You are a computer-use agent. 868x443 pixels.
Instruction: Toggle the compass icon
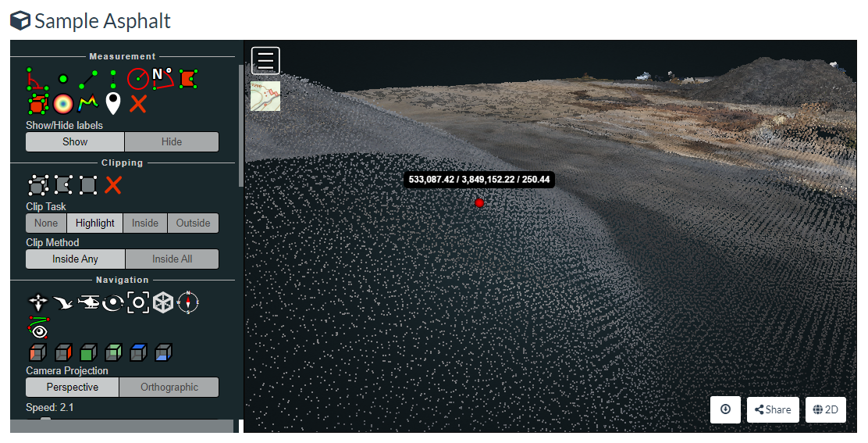point(188,302)
